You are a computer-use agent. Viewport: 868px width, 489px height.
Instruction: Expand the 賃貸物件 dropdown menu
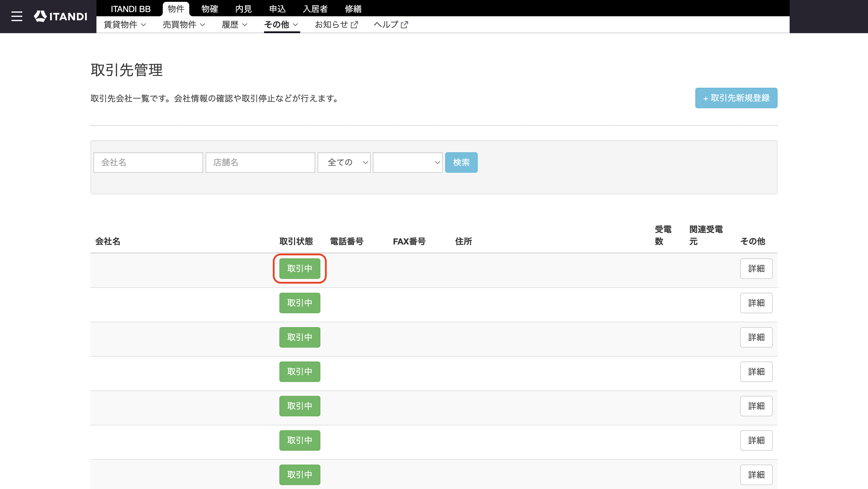(125, 25)
